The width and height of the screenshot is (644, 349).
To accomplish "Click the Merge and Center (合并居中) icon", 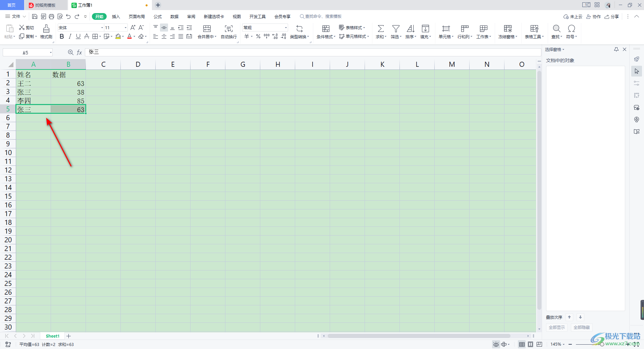I will [207, 29].
